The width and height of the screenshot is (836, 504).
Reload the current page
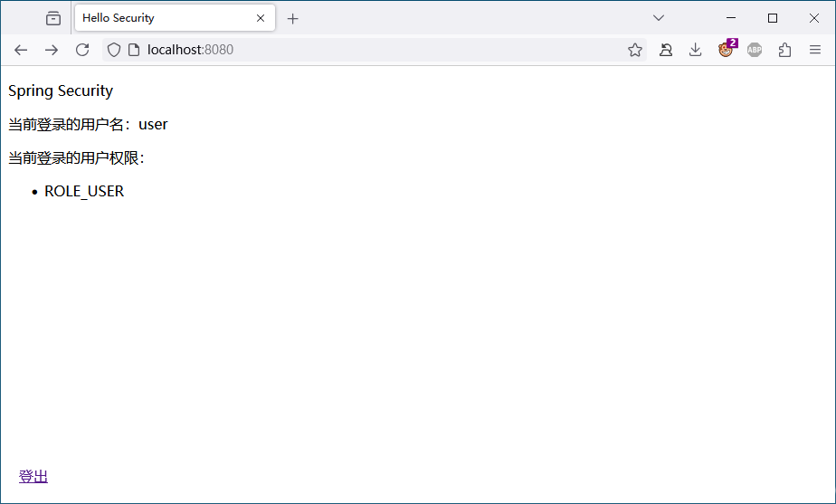[x=82, y=50]
